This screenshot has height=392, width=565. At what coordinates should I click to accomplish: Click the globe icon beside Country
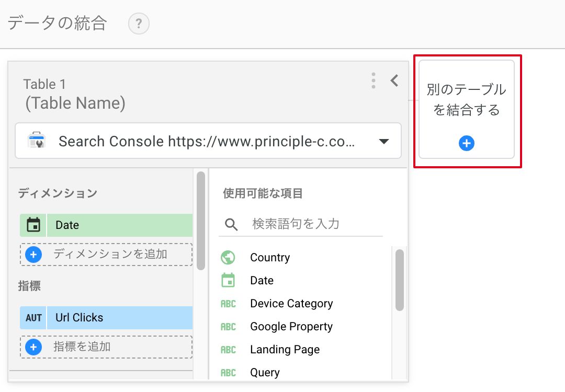pos(228,258)
